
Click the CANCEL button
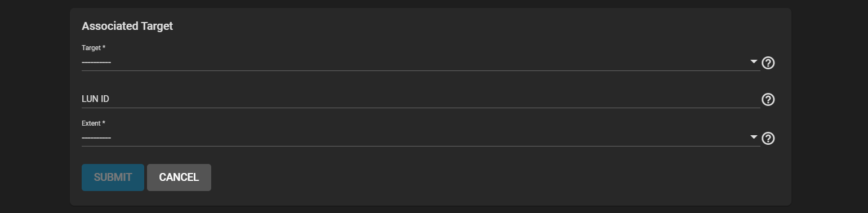179,177
